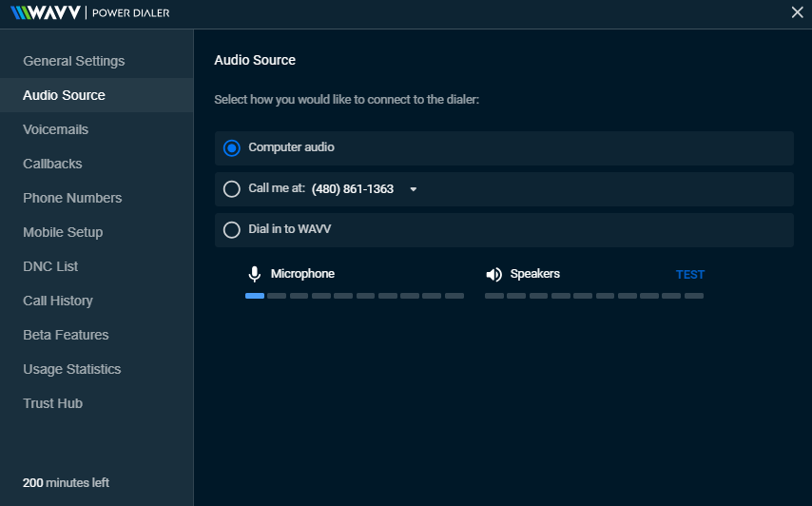Close the settings window

pyautogui.click(x=798, y=12)
